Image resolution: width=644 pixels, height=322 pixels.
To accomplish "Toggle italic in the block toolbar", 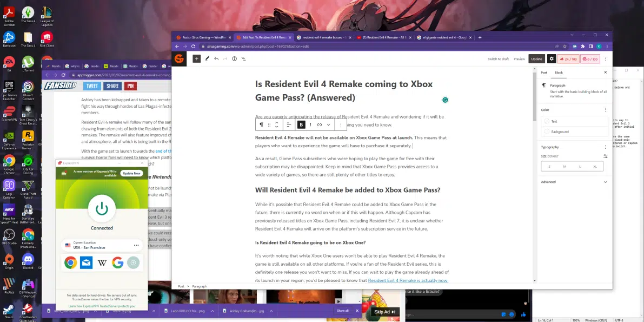I will pos(310,124).
